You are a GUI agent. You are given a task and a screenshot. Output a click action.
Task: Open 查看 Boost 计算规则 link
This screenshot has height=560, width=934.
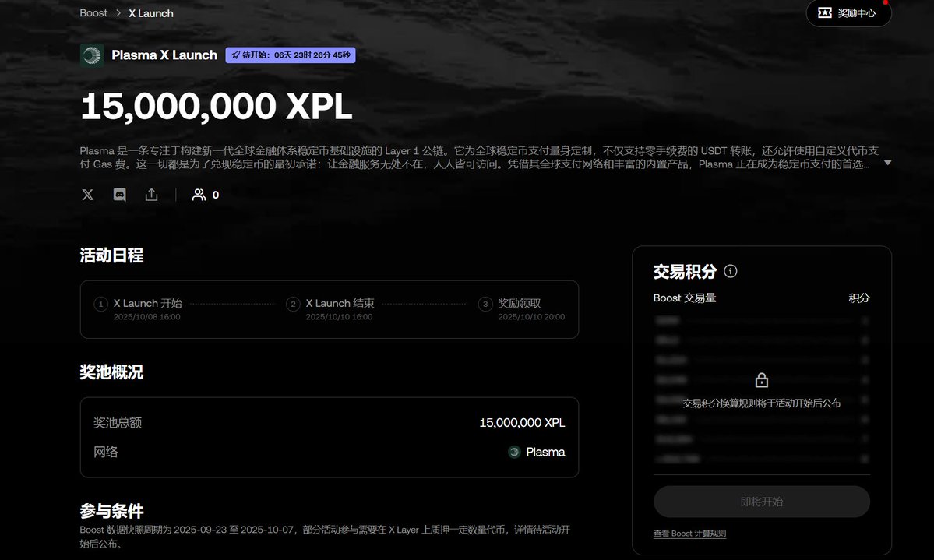(x=689, y=534)
